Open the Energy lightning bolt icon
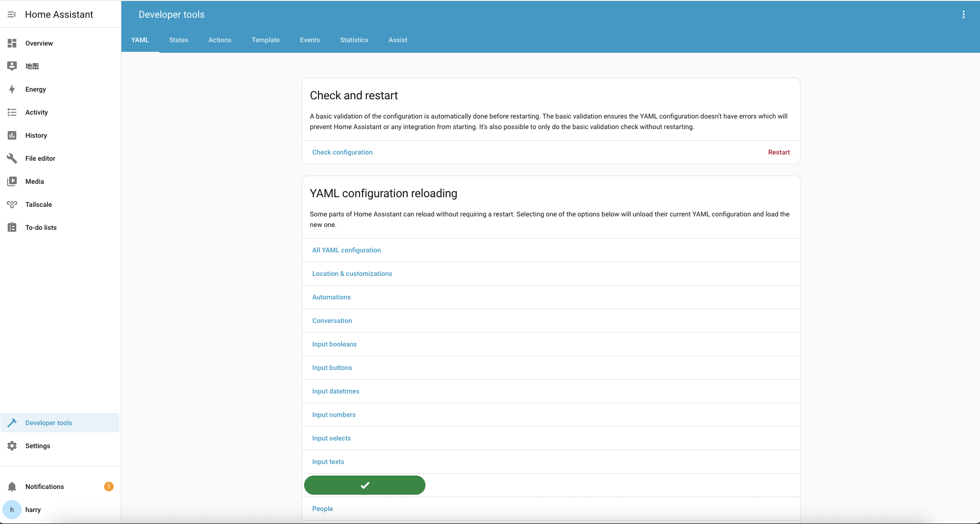The image size is (980, 524). point(12,89)
